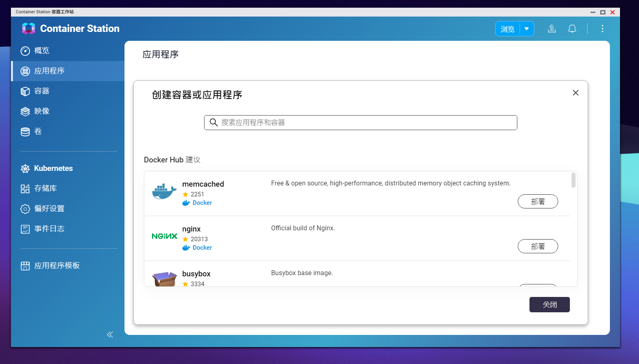Go to Kubernetes menu item
This screenshot has height=364, width=639.
coord(67,168)
